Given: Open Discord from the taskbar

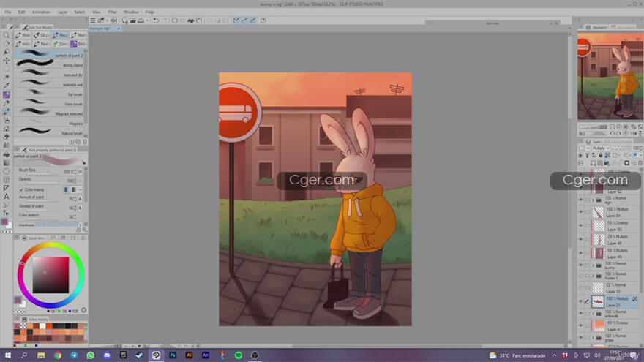Looking at the screenshot, I should coord(107,355).
